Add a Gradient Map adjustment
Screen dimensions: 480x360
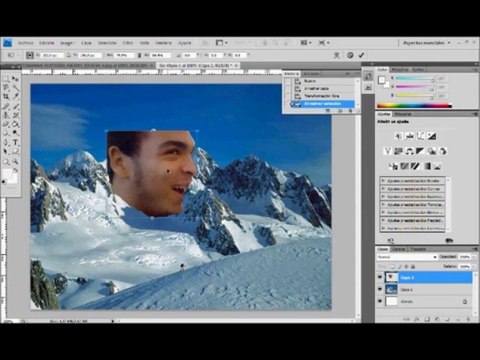427,166
